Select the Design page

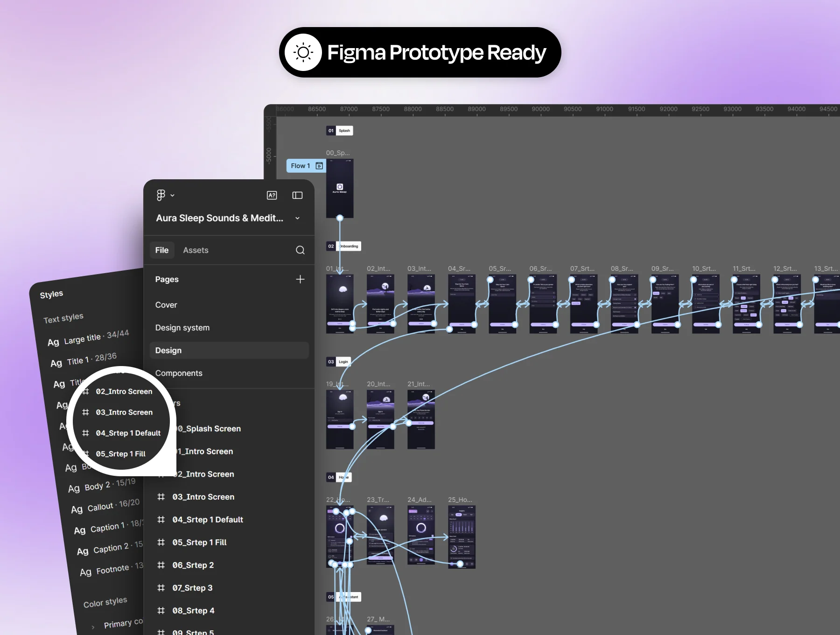[x=229, y=351]
